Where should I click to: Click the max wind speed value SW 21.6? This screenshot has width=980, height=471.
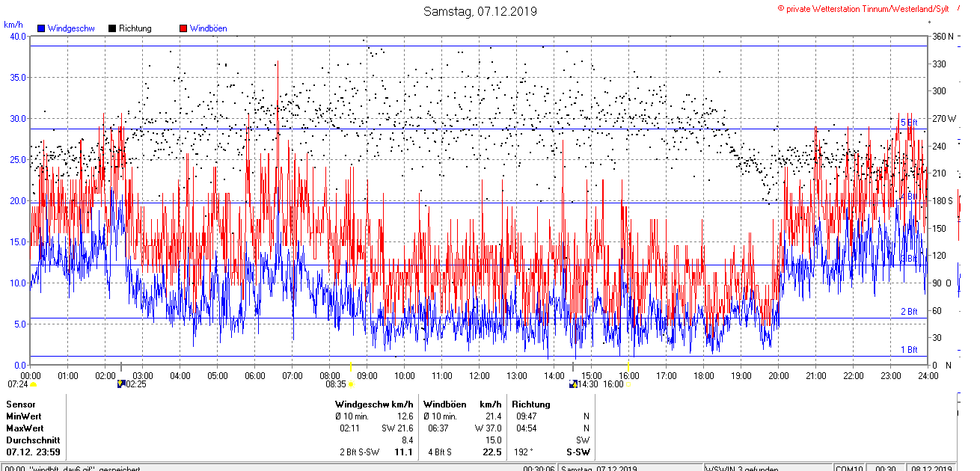point(397,428)
